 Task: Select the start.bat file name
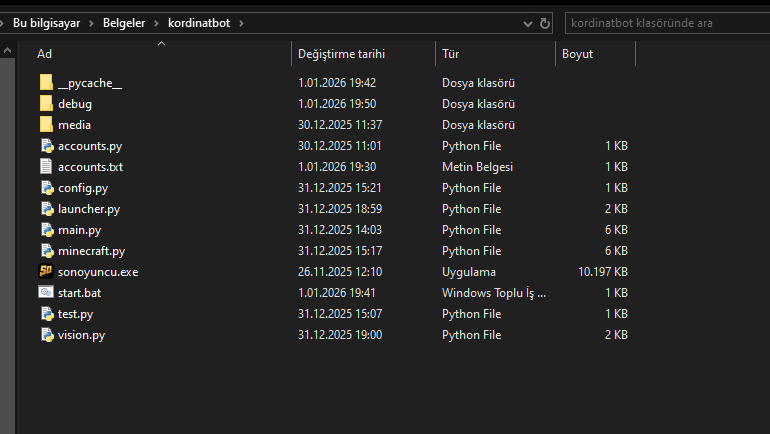click(80, 293)
